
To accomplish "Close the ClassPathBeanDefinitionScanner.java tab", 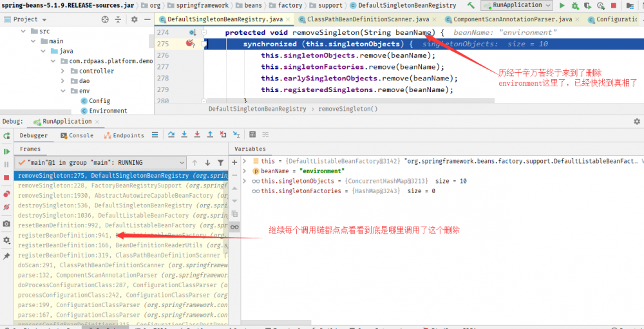I will [x=433, y=19].
